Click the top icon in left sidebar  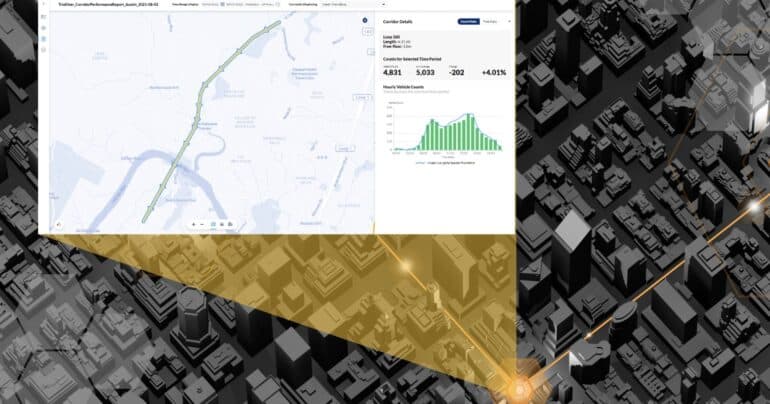tap(43, 17)
